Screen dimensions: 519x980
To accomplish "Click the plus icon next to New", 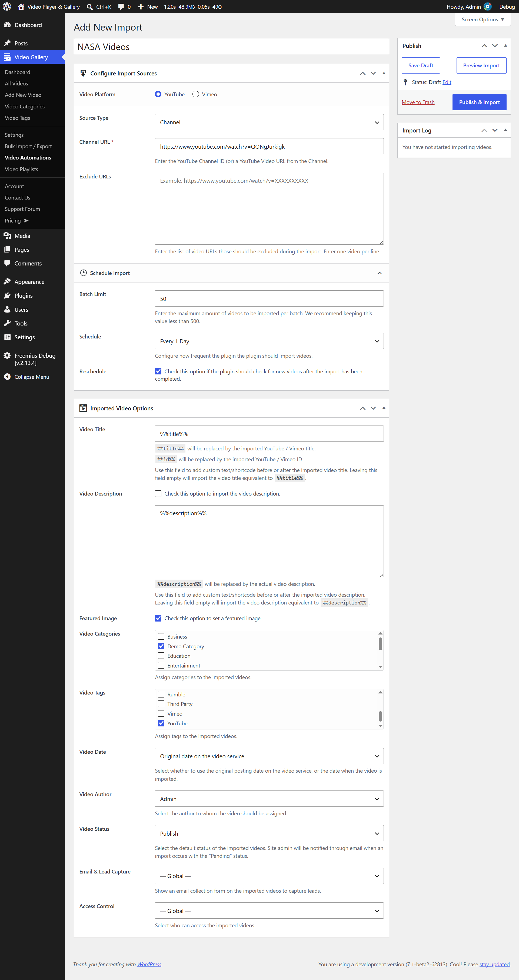I will (141, 6).
